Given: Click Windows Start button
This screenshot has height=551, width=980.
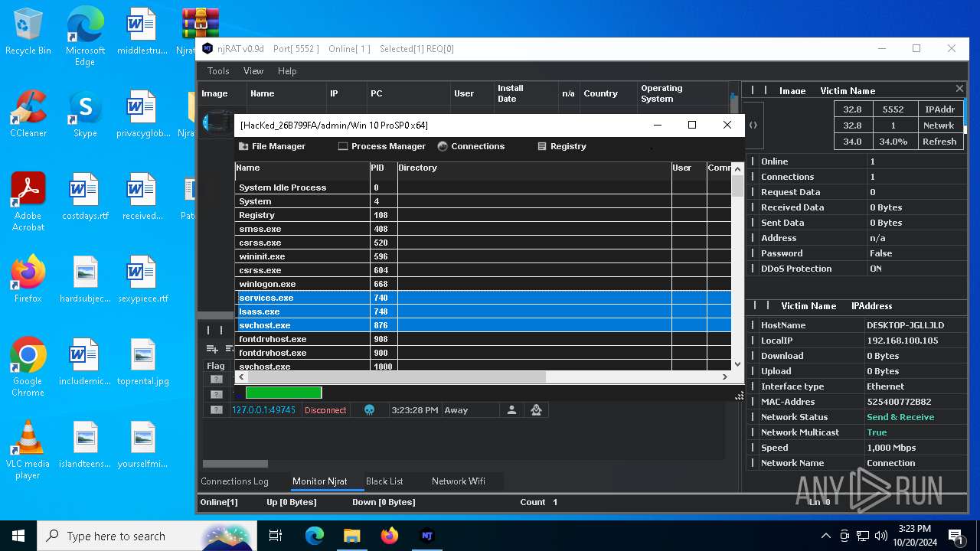Looking at the screenshot, I should [18, 536].
